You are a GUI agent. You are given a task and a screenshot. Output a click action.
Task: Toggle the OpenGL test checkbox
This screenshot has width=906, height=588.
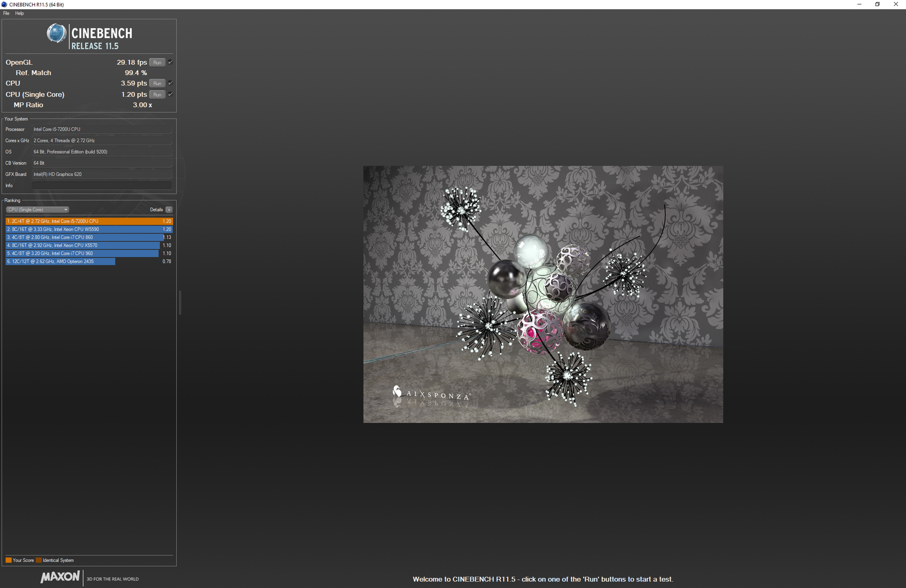point(171,62)
